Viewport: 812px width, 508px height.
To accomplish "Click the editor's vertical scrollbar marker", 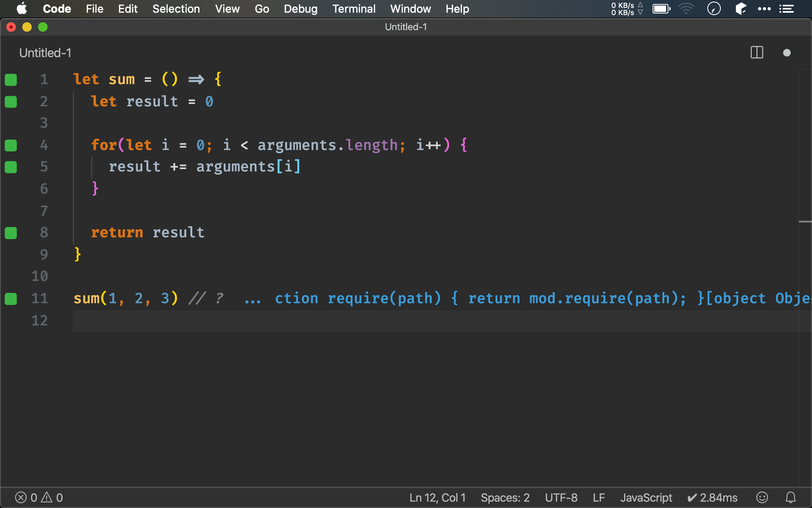I will point(805,221).
